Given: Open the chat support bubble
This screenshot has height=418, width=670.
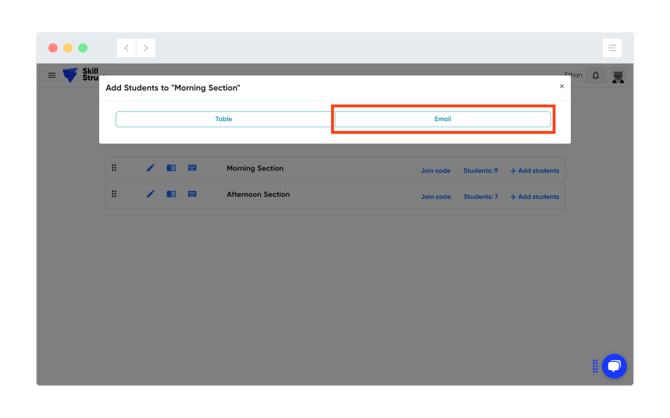Looking at the screenshot, I should 614,366.
